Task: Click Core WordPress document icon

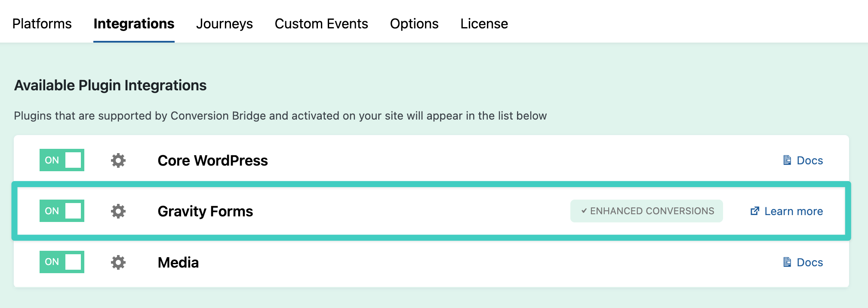Action: coord(787,160)
